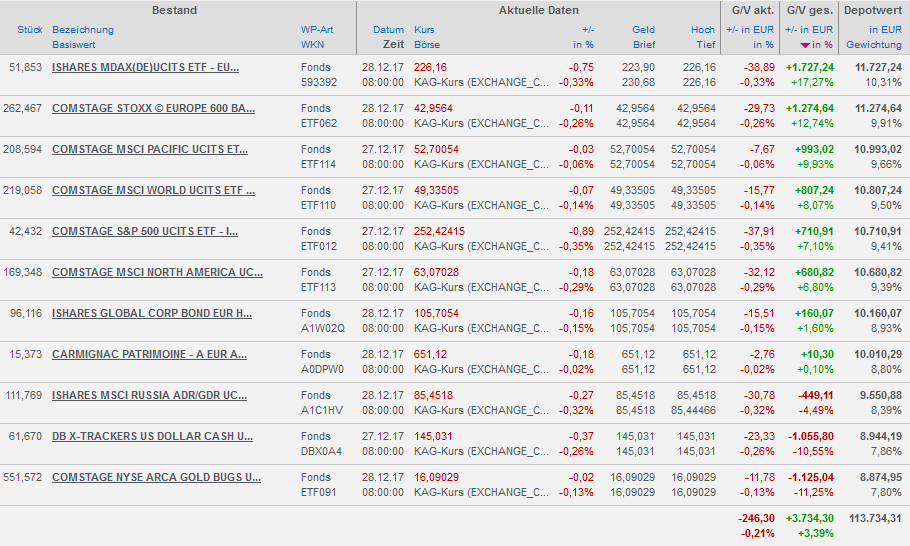Sort by Basiswert column header

[74, 45]
